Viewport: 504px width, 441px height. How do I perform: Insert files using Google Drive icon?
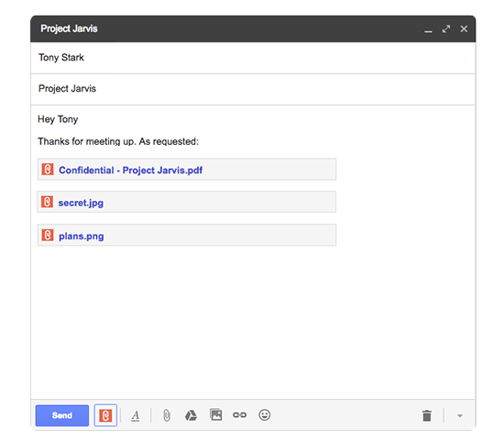[191, 415]
